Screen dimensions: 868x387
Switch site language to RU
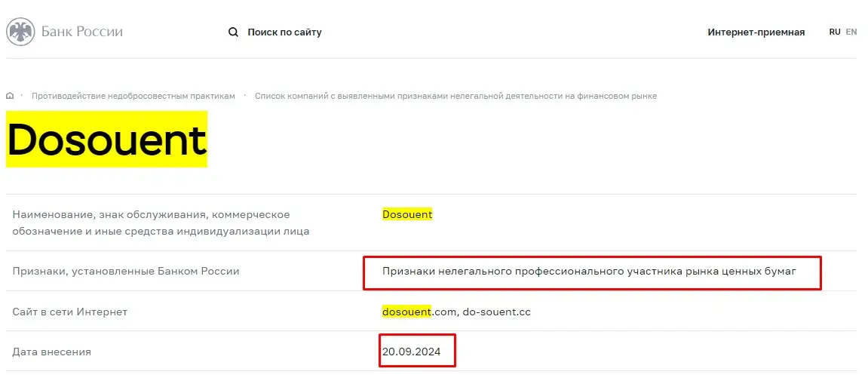pyautogui.click(x=835, y=32)
